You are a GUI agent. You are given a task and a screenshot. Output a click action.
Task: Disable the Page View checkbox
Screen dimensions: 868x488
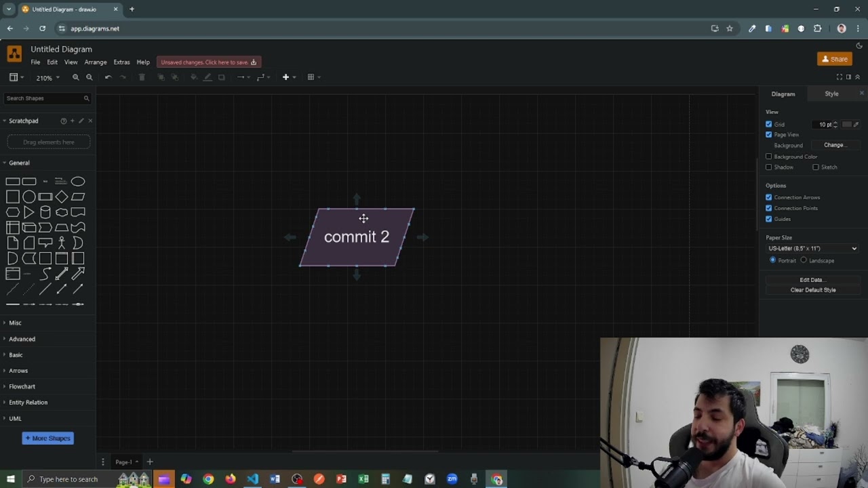click(769, 134)
